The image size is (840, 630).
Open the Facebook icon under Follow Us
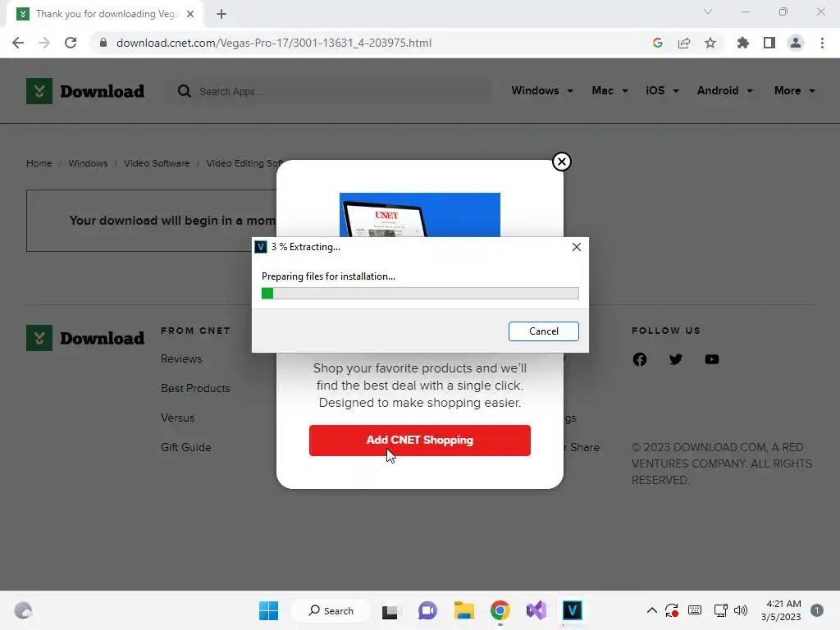coord(640,359)
